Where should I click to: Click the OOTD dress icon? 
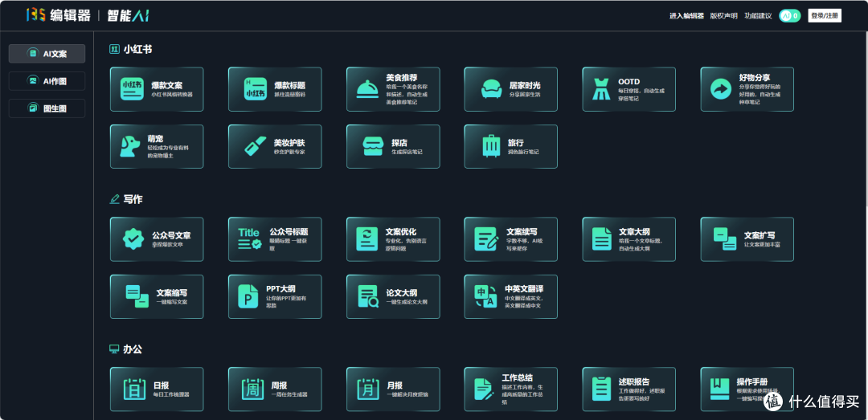601,89
